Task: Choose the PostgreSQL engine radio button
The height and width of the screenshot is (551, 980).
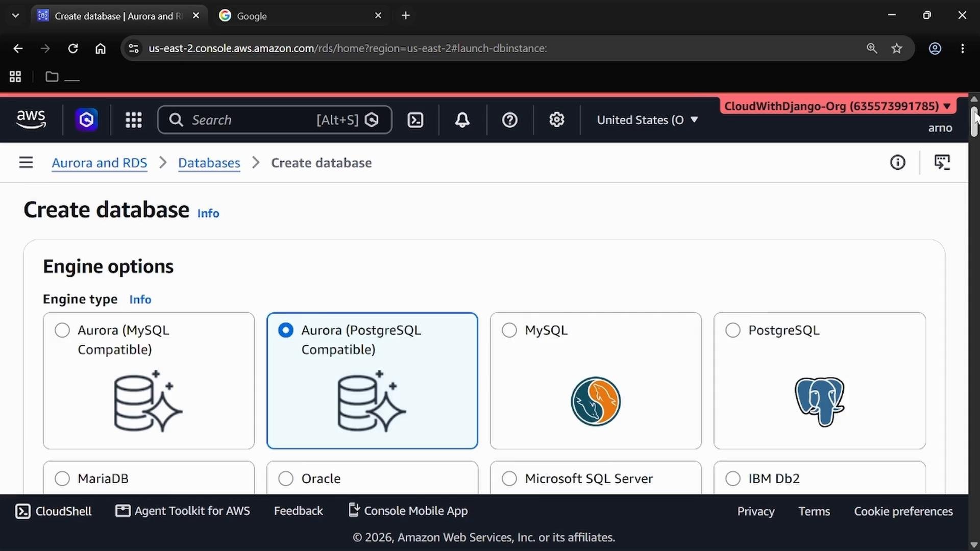Action: point(733,330)
